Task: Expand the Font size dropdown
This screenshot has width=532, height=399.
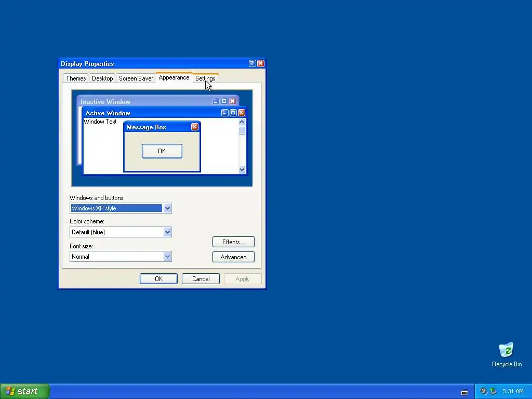Action: 167,257
